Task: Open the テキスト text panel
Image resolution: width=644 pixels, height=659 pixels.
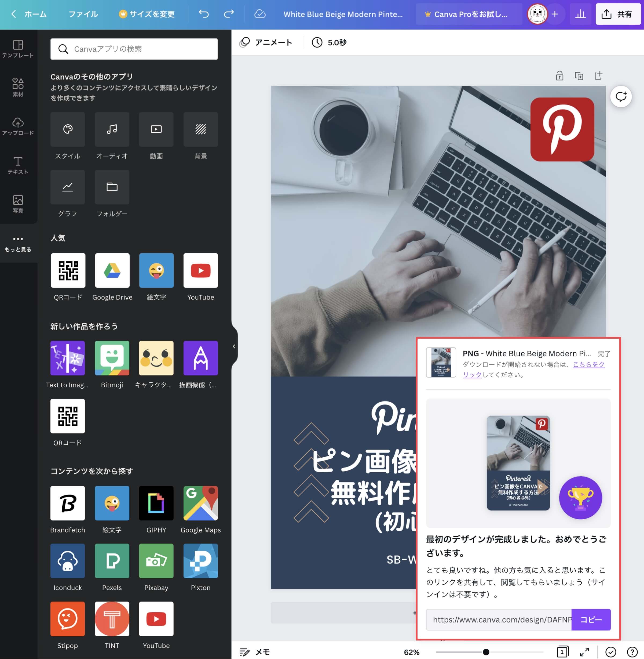Action: pos(18,165)
